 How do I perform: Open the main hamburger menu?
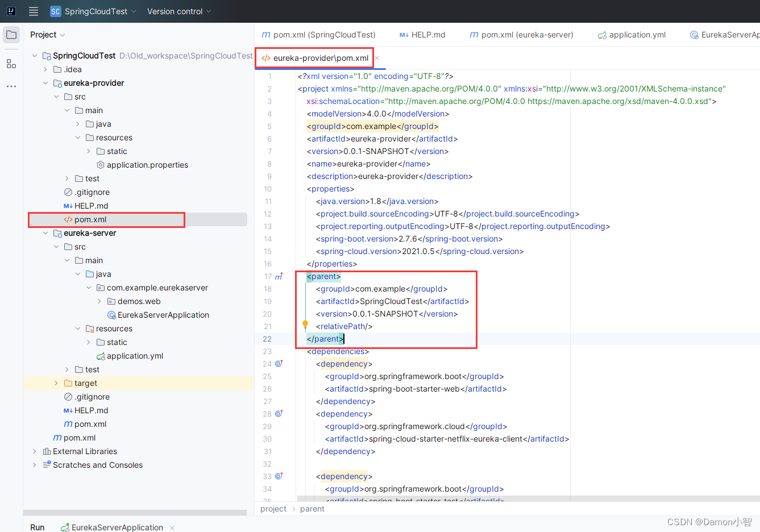[34, 11]
